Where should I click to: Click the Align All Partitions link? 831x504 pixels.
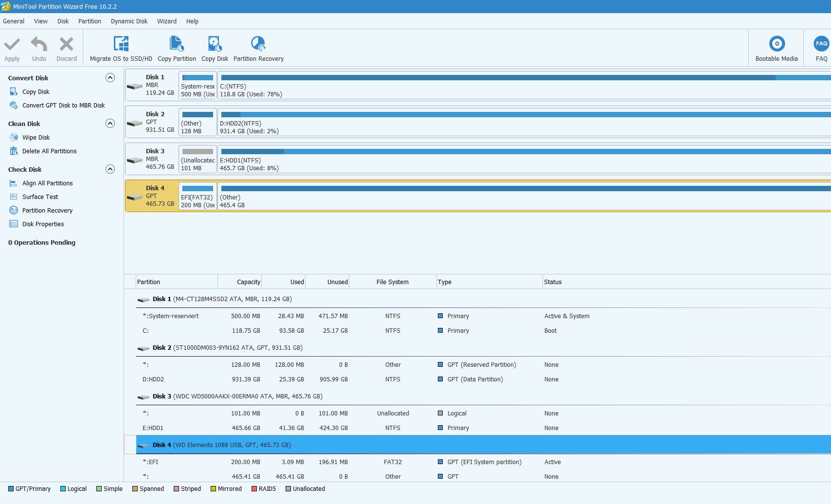coord(48,183)
